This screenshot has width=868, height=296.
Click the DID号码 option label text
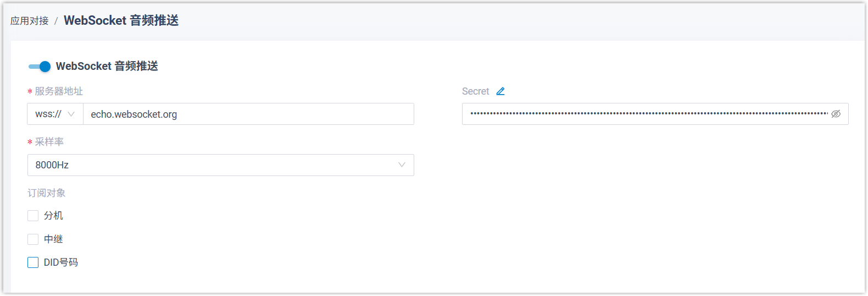(61, 262)
